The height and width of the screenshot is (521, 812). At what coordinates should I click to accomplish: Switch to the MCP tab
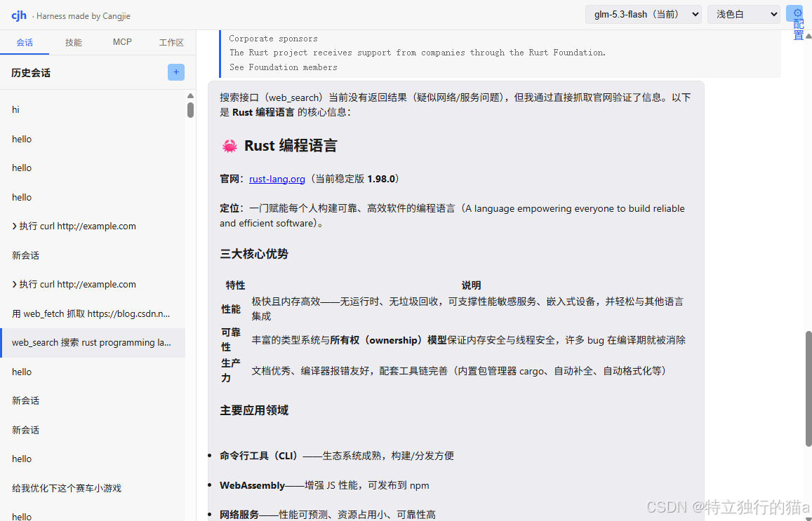(x=122, y=42)
